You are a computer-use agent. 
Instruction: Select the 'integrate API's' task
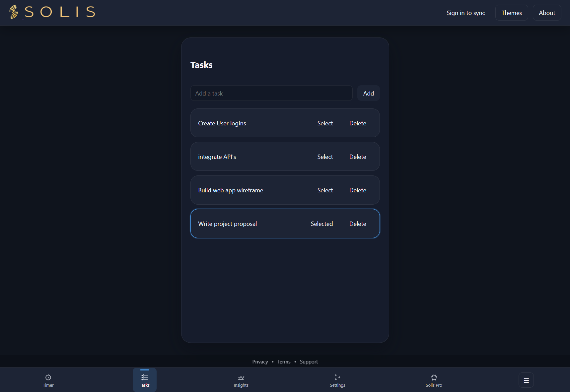coord(325,157)
